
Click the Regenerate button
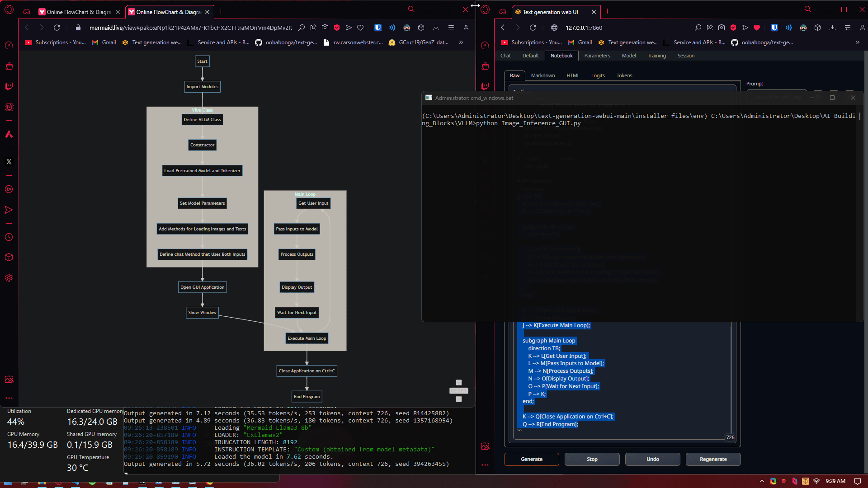pos(713,459)
